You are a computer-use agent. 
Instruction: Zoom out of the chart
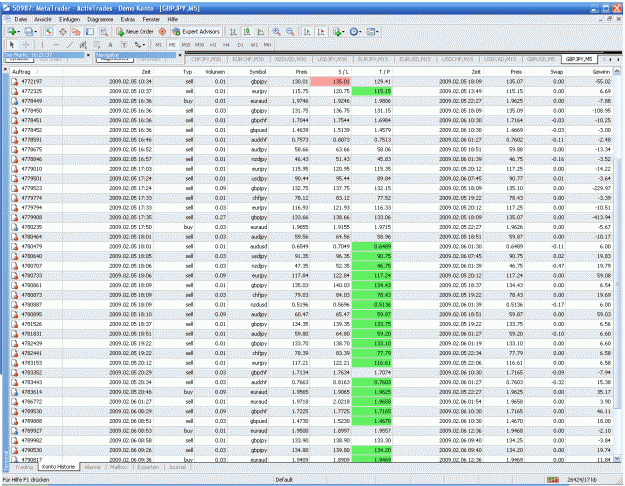[290, 31]
